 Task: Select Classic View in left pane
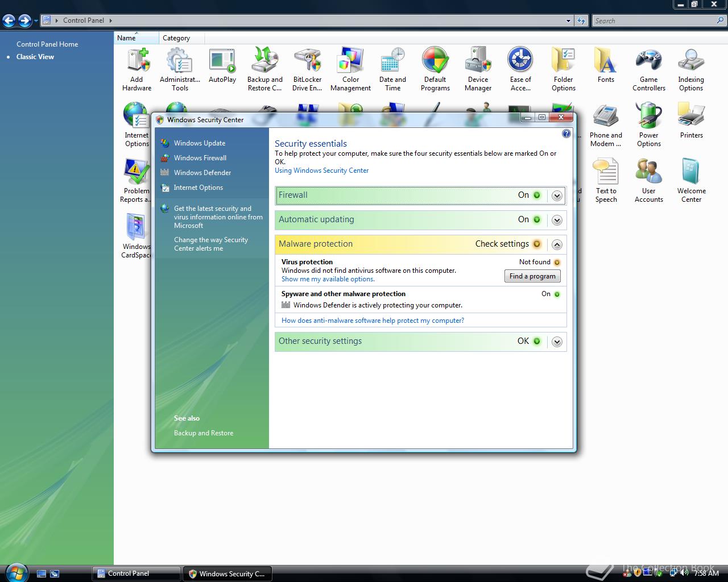[x=35, y=57]
